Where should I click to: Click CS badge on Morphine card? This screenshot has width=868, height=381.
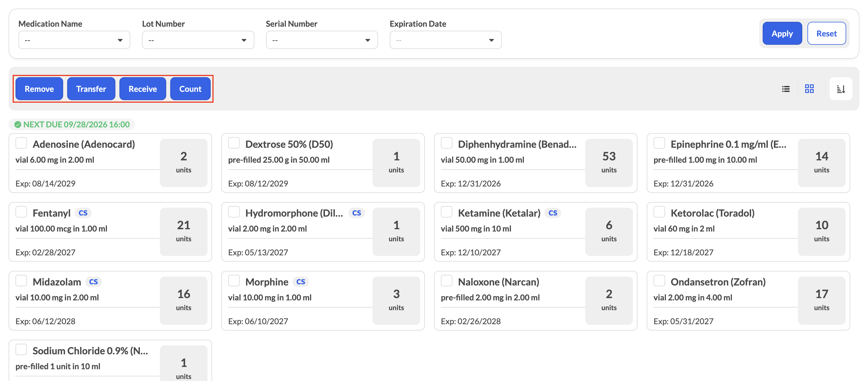click(x=301, y=282)
